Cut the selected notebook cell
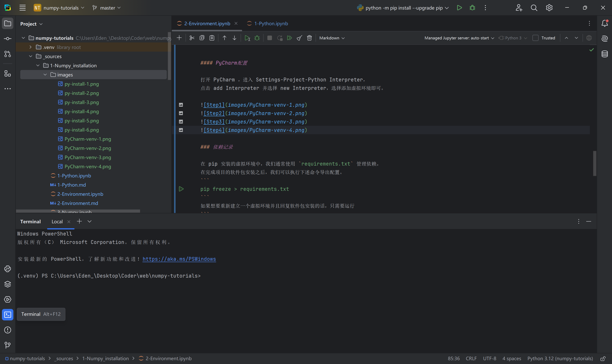Screen dimensions: 612x364 click(192, 38)
